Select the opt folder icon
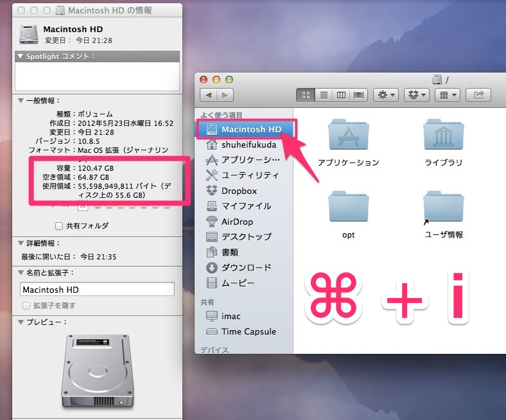Screen dimensions: 506x420 click(x=348, y=207)
